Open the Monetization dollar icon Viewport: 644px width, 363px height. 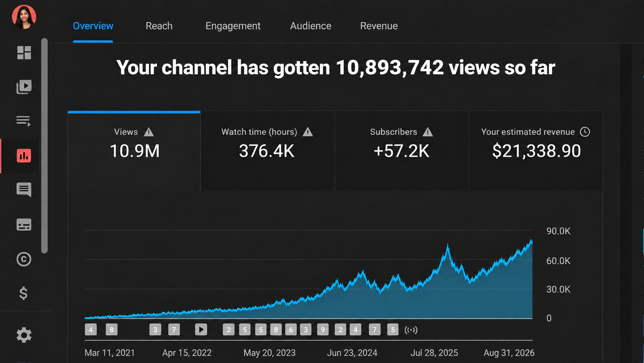pyautogui.click(x=24, y=294)
